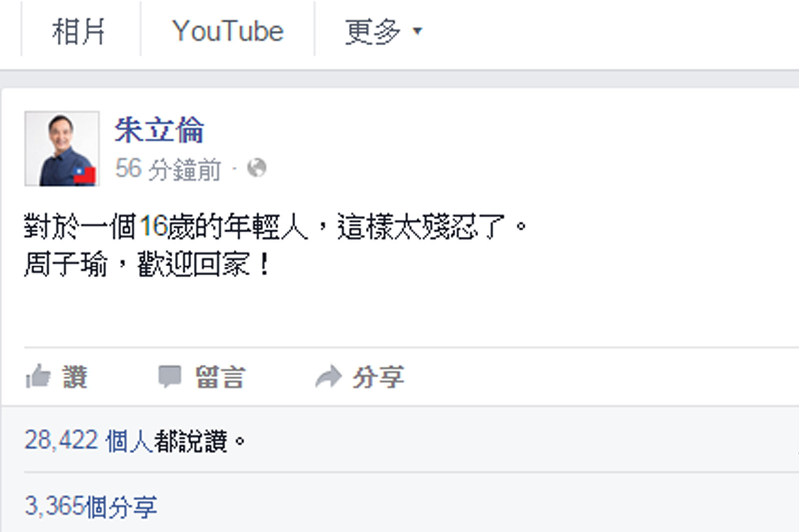Click the 分享 share button
The image size is (799, 532).
pyautogui.click(x=378, y=377)
